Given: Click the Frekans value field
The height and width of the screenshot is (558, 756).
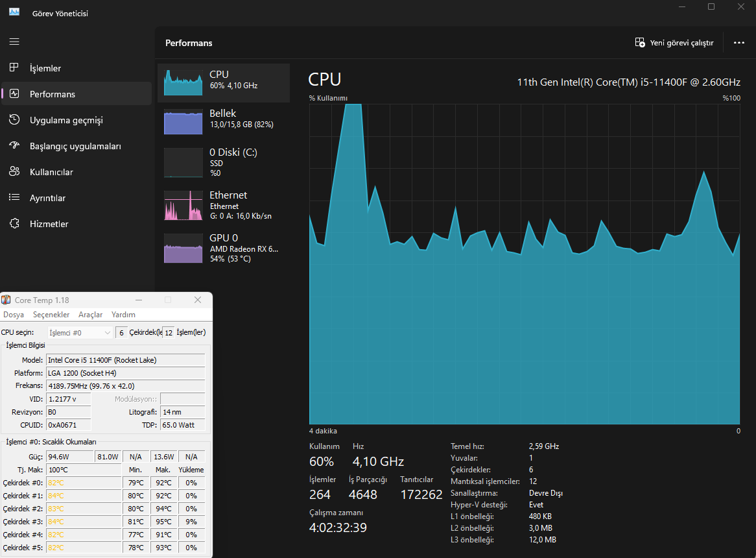Looking at the screenshot, I should point(126,386).
